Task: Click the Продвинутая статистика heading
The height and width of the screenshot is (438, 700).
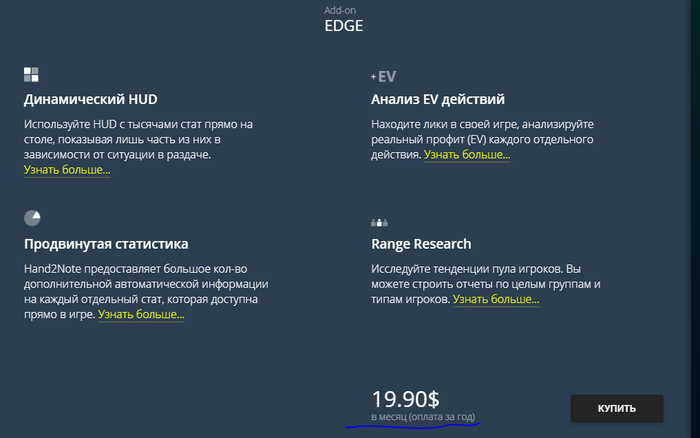Action: tap(106, 244)
